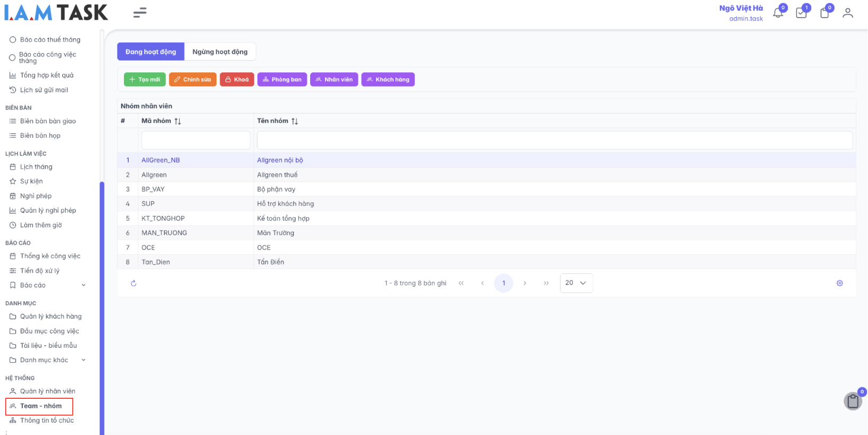
Task: Open the page size dropdown showing 20
Action: 576,283
